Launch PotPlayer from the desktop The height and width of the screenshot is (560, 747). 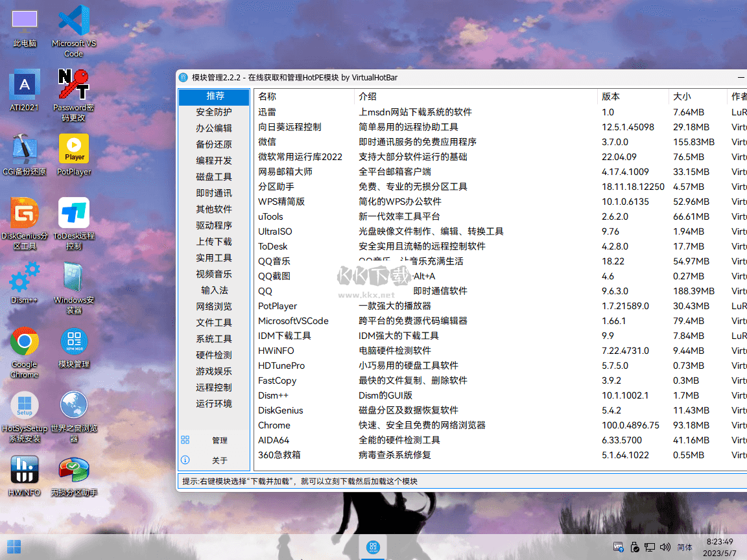click(74, 150)
